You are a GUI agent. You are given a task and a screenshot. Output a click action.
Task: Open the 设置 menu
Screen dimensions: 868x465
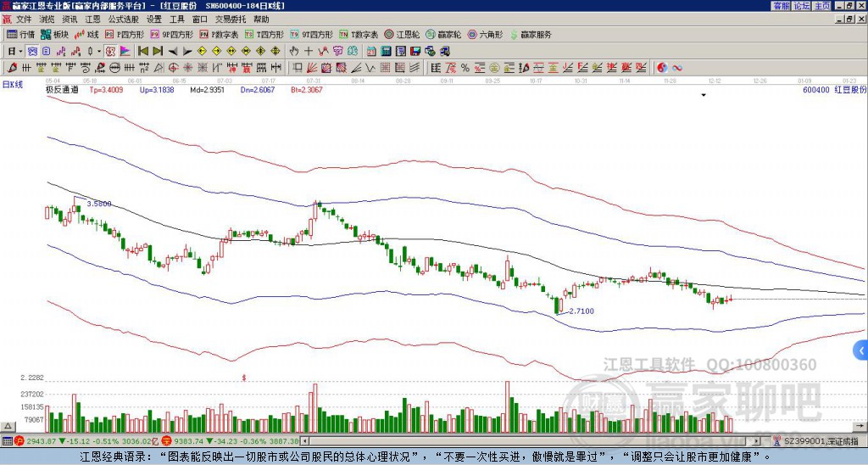(154, 20)
